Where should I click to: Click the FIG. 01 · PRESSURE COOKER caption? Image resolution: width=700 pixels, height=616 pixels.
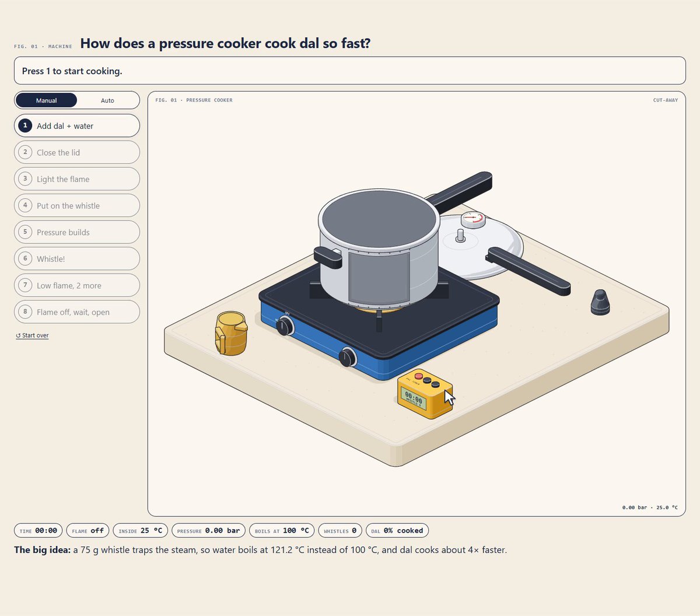pos(194,100)
